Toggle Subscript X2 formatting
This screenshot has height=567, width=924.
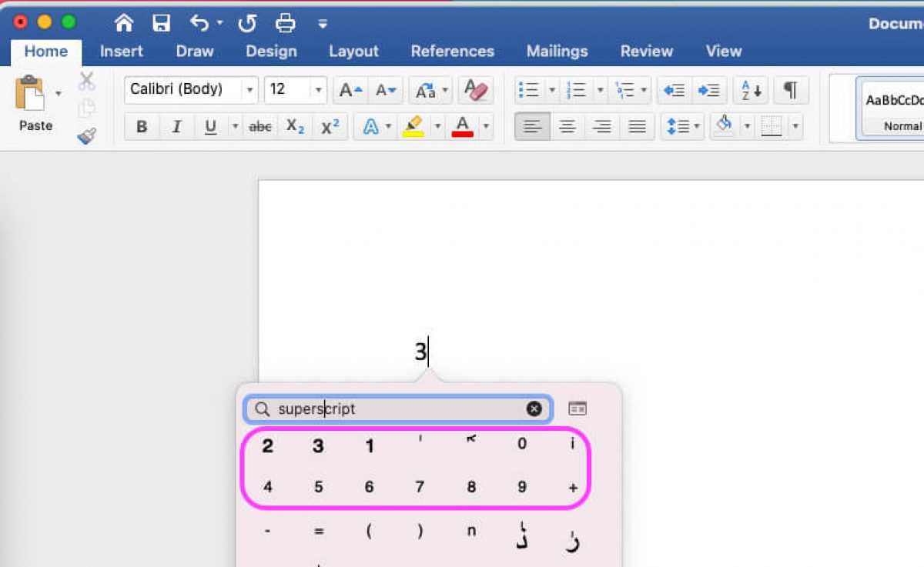[295, 127]
